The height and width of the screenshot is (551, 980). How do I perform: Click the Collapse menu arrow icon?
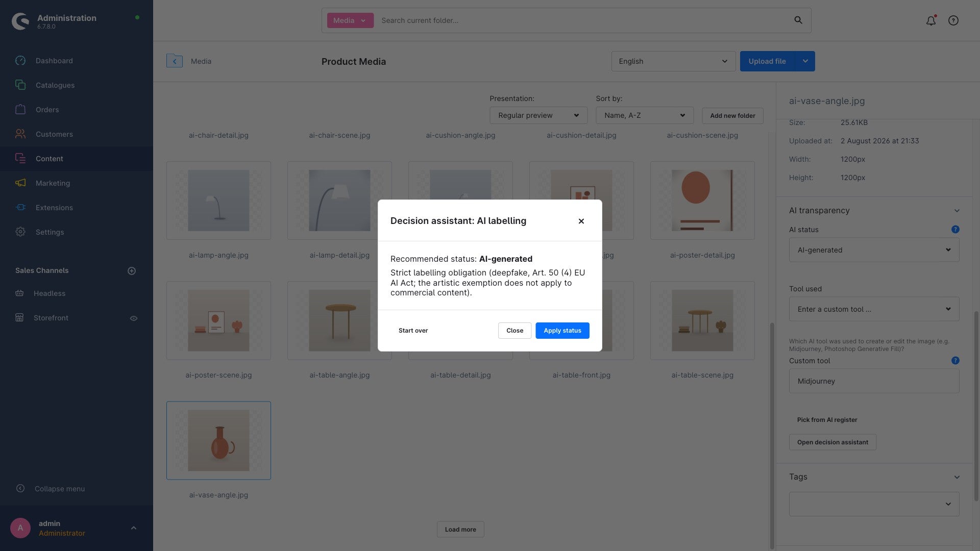(20, 489)
